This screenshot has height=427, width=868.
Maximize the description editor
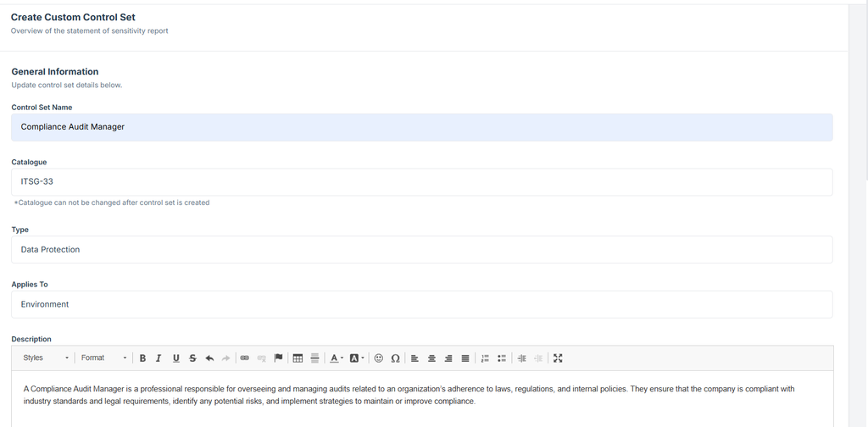point(558,358)
